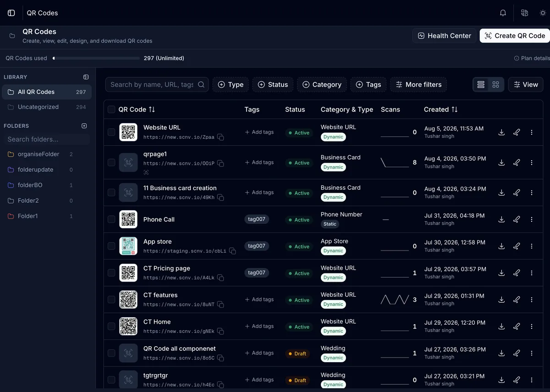Expand More filters options
The height and width of the screenshot is (392, 550).
point(418,85)
